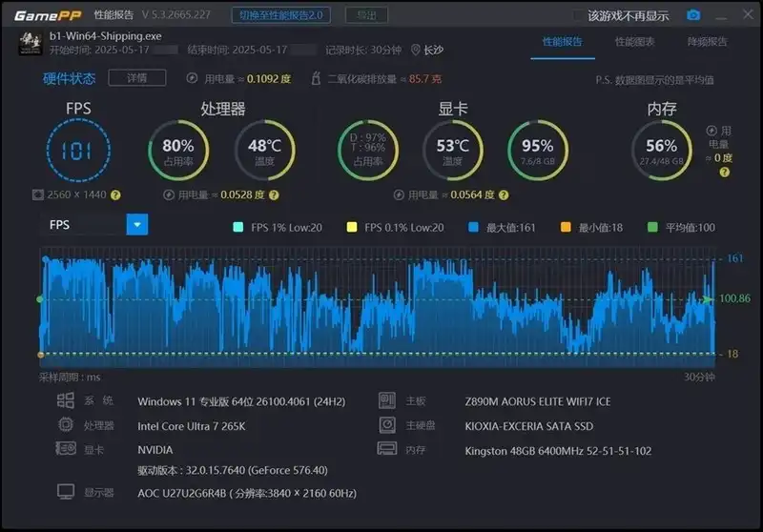
Task: Click the 主硬盘 disk icon
Action: click(x=387, y=425)
